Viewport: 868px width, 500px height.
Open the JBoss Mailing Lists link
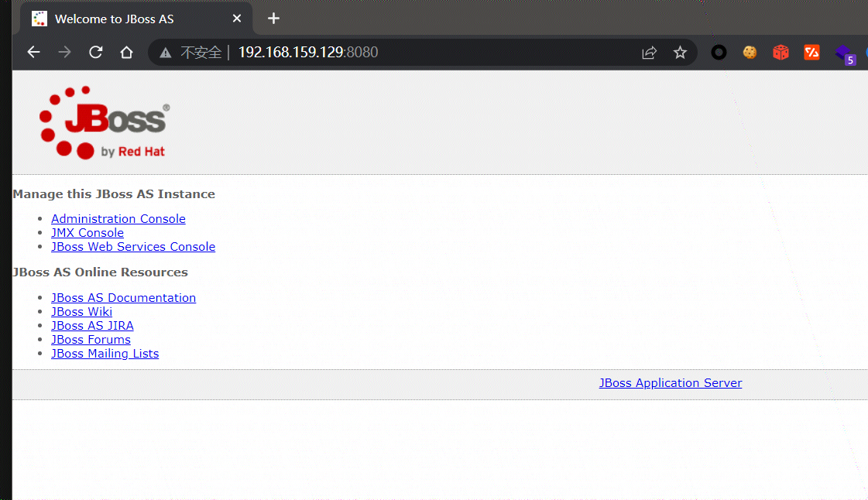(x=105, y=354)
